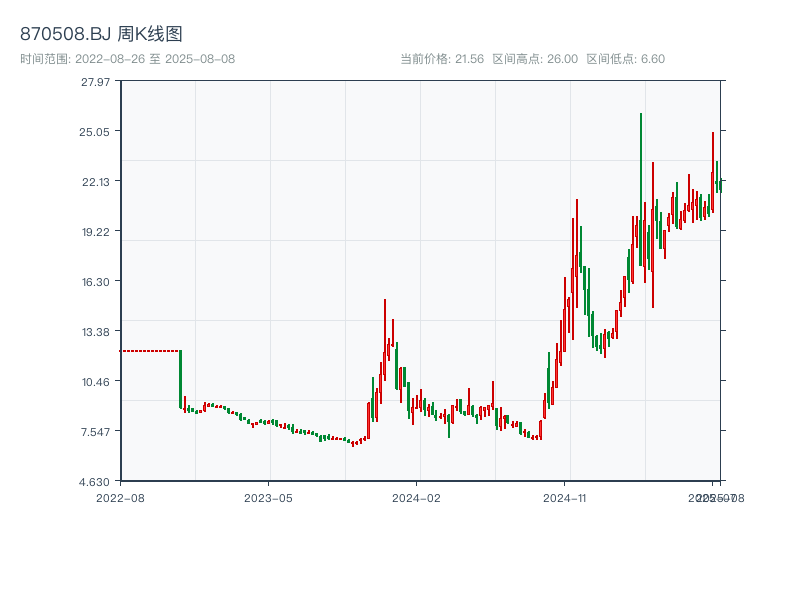Click y-axis label 19.22
The height and width of the screenshot is (600, 800).
click(x=96, y=232)
